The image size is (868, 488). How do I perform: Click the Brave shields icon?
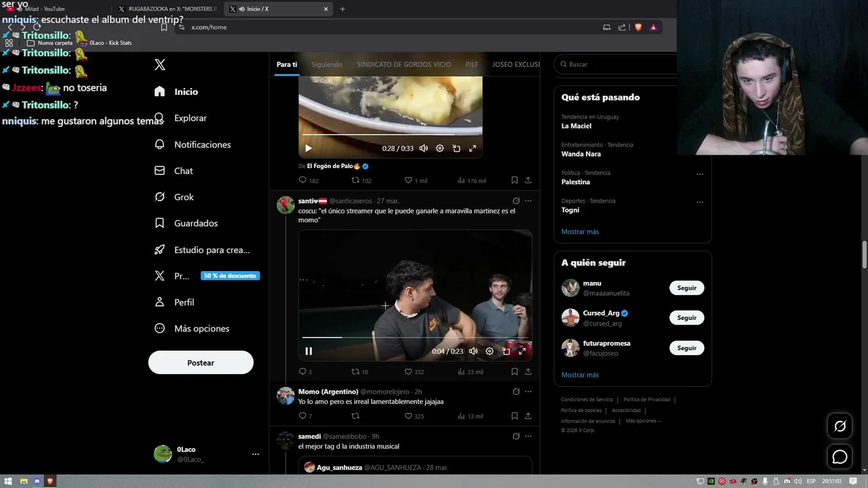638,27
